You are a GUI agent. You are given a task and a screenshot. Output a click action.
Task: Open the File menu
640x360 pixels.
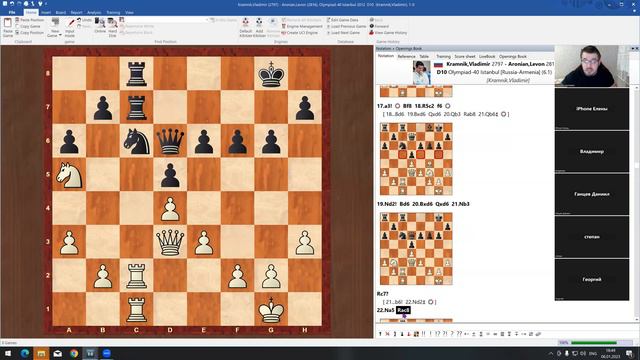click(12, 13)
